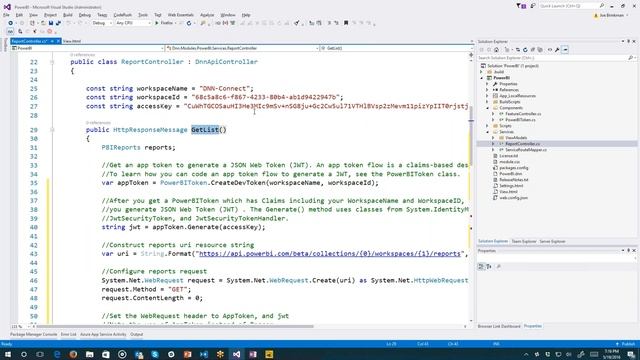The height and width of the screenshot is (360, 640).
Task: Open the Windows Start menu
Action: [x=7, y=354]
